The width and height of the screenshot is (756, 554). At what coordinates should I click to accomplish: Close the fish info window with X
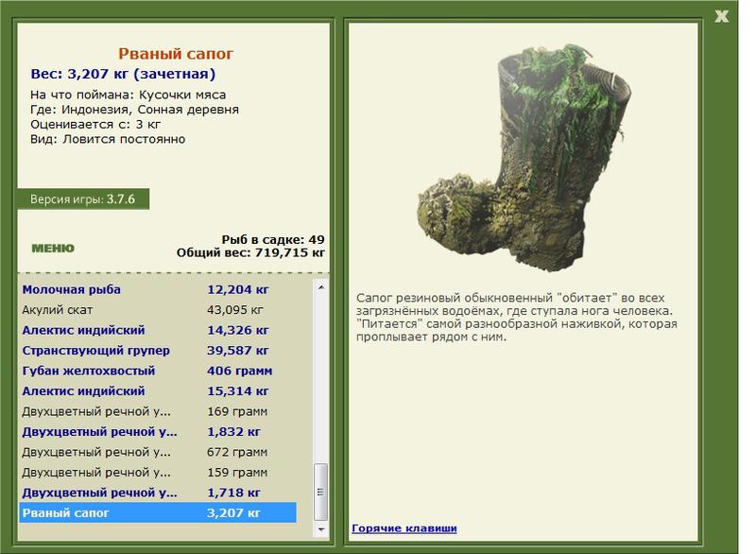722,15
